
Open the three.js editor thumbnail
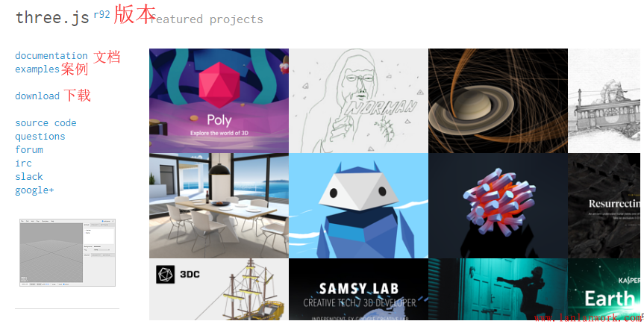tap(67, 252)
